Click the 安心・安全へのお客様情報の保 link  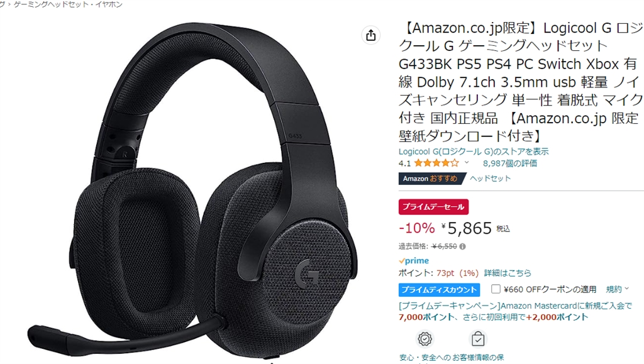coord(452,358)
